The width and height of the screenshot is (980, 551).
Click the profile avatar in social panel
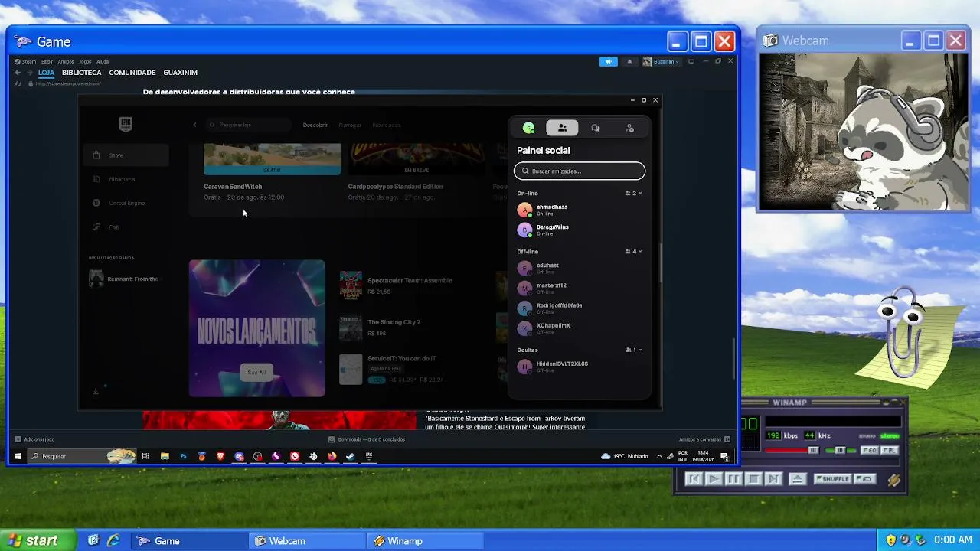(x=528, y=128)
